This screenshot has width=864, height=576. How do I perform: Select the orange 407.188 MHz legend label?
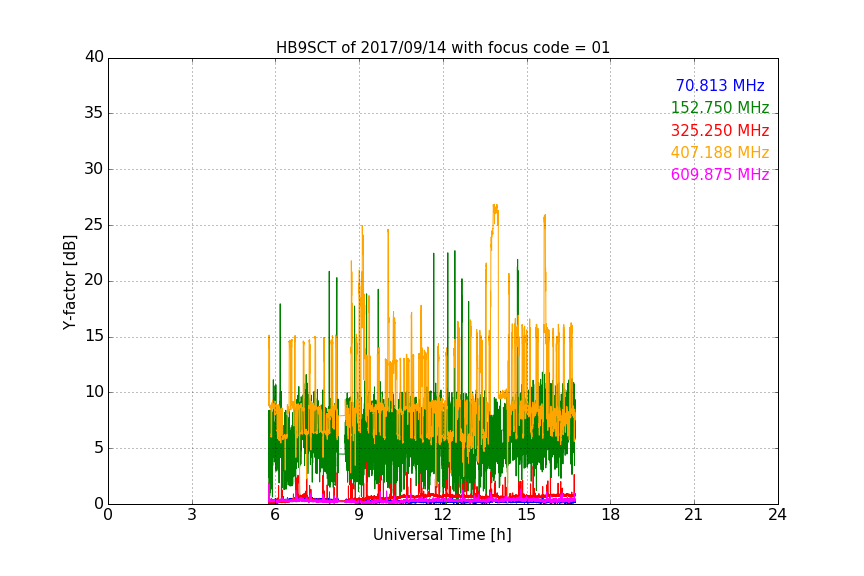(x=720, y=152)
